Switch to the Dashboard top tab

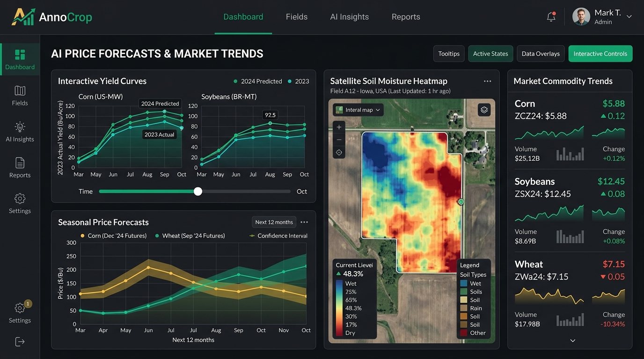(x=243, y=17)
